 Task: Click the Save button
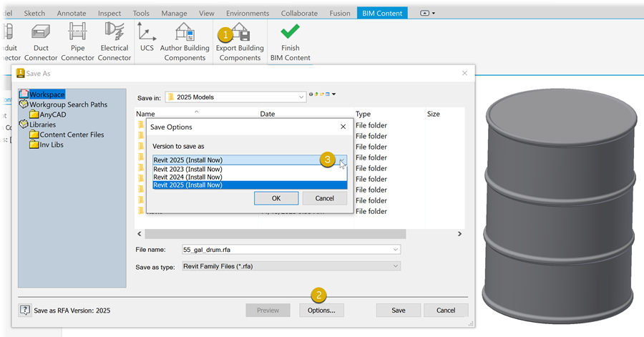point(399,311)
